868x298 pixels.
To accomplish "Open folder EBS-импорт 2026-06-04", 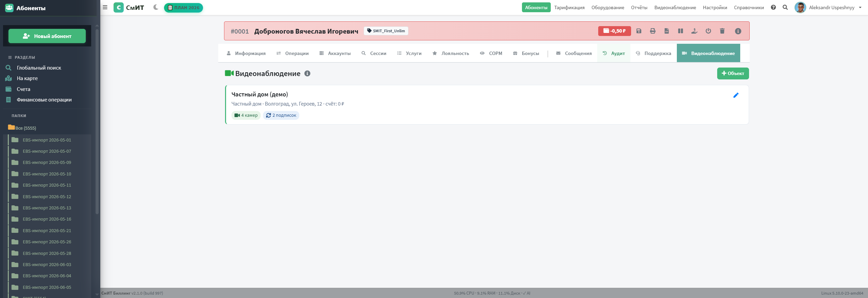I will pyautogui.click(x=47, y=276).
